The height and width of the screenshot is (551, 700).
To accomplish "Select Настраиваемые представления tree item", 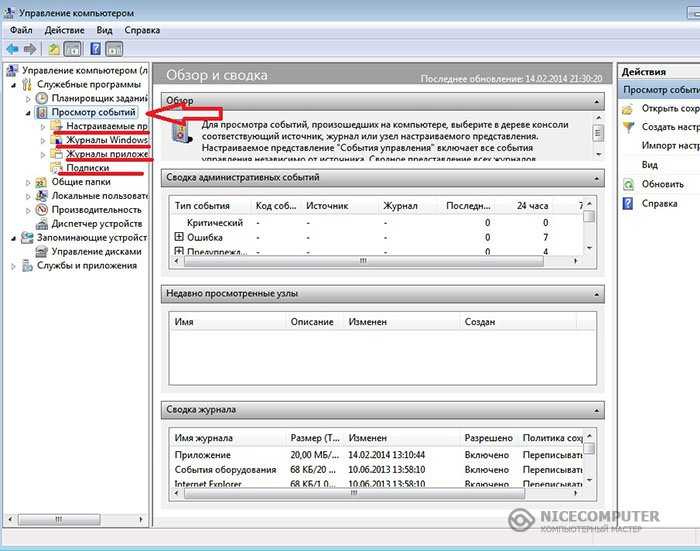I will point(107,126).
